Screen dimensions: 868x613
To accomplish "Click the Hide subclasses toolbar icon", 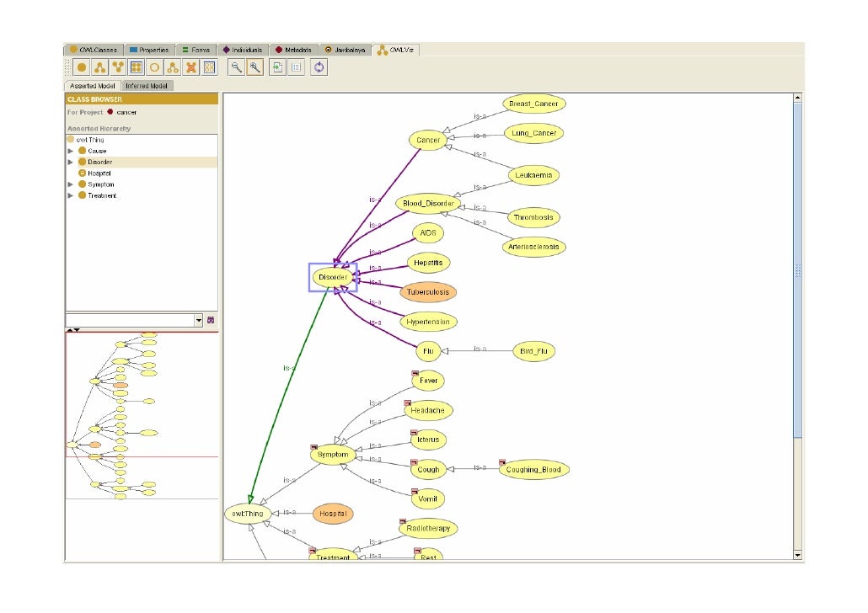I will pos(173,67).
